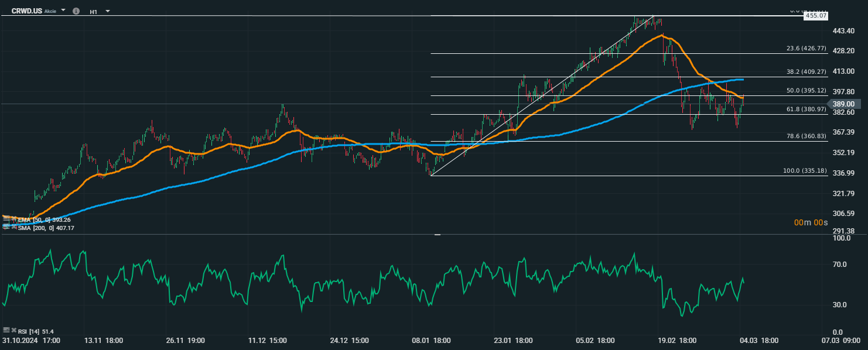
Task: Click the RSI 70.0 scale value
Action: pos(840,265)
